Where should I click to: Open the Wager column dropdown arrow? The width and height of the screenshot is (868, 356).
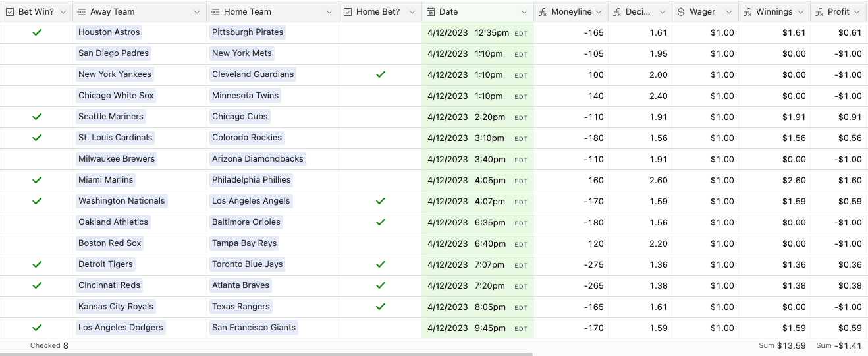tap(729, 12)
